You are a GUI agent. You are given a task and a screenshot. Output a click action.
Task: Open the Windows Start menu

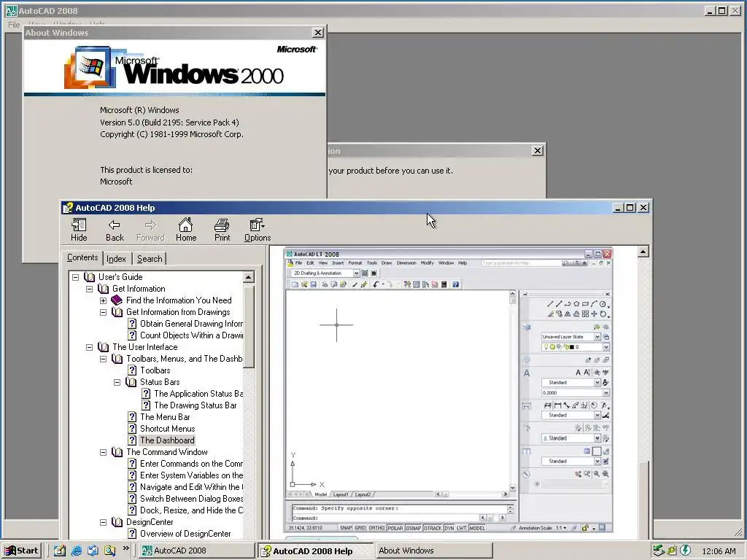21,551
